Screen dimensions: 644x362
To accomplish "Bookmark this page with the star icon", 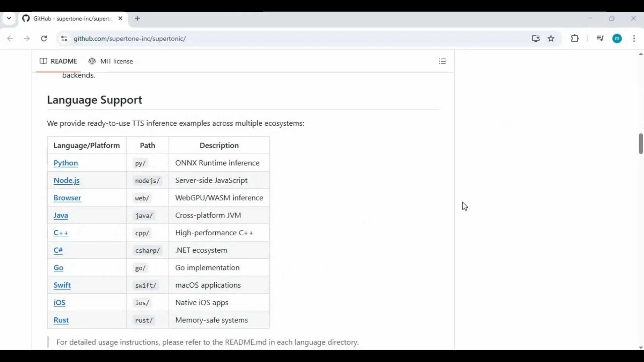I will (x=551, y=39).
